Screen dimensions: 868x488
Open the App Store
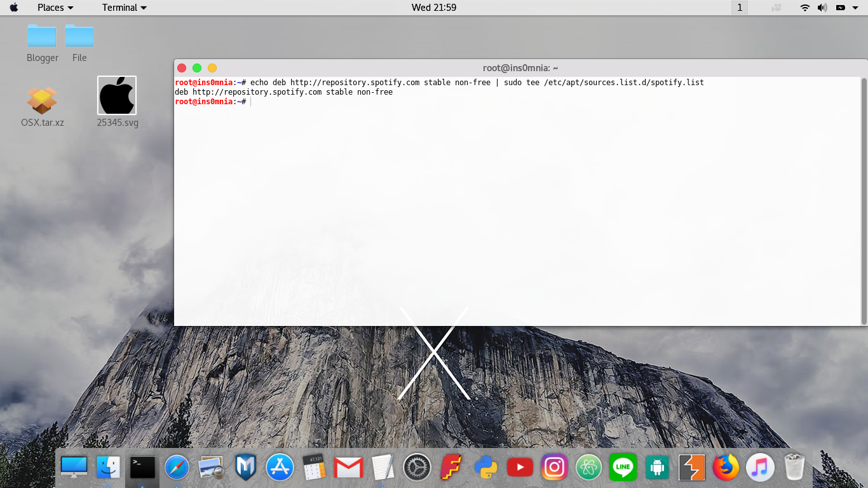(x=280, y=467)
